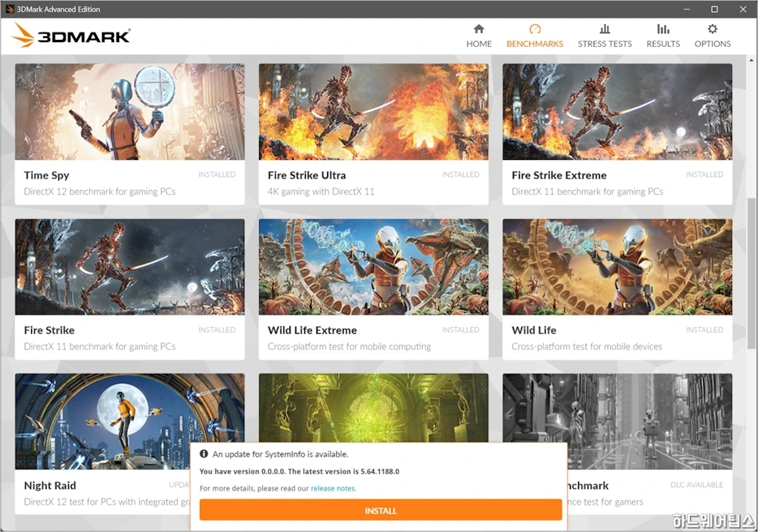
Task: Click the Night Raid title
Action: click(50, 485)
